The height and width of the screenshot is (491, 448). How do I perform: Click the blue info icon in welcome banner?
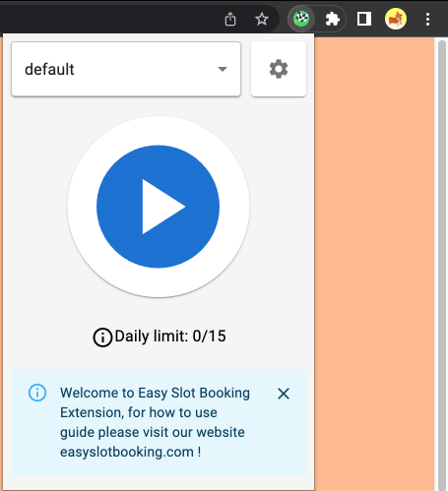click(x=37, y=393)
